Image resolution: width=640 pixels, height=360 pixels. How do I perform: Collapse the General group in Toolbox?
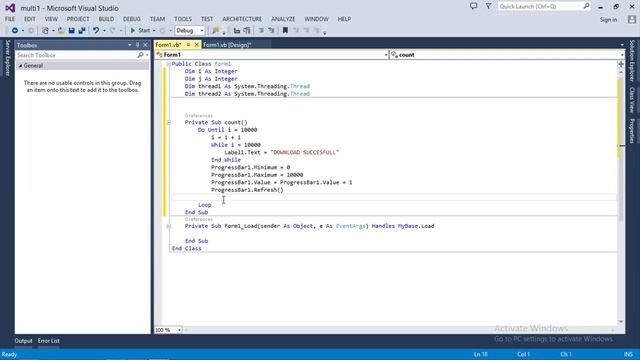(20, 66)
